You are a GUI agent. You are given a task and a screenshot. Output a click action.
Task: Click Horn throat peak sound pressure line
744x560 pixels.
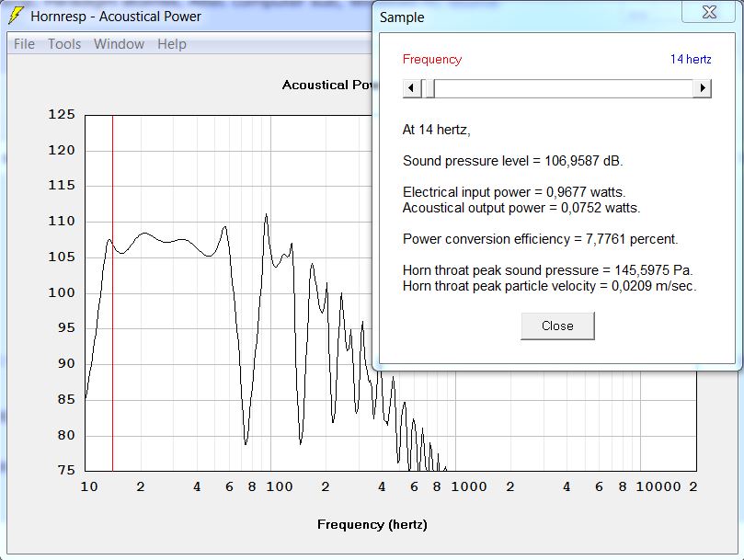coord(547,270)
